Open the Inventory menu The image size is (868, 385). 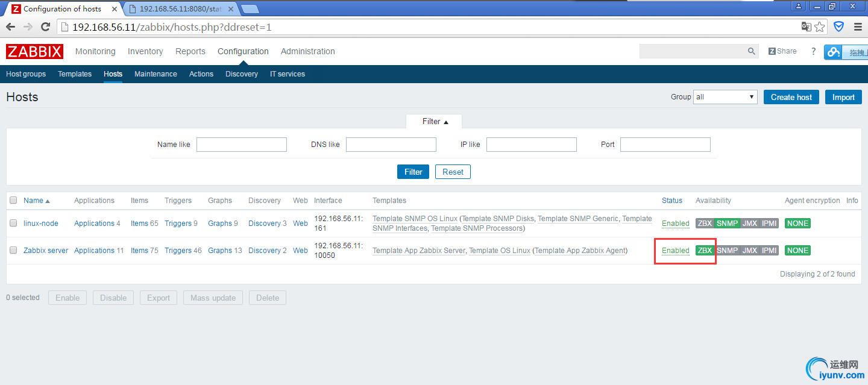coord(145,51)
